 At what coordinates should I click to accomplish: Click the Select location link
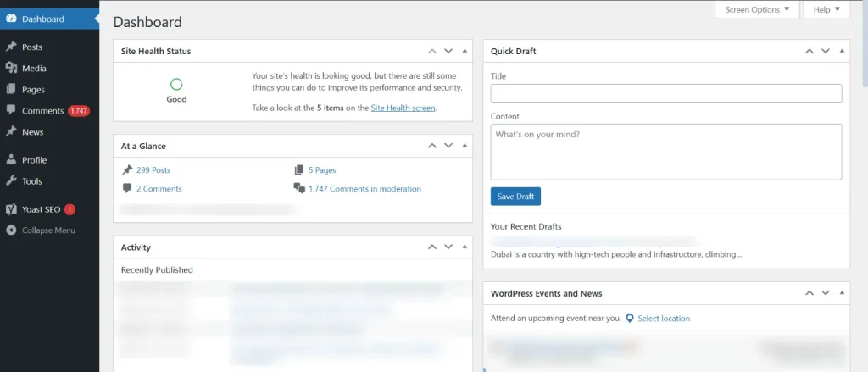pyautogui.click(x=664, y=319)
